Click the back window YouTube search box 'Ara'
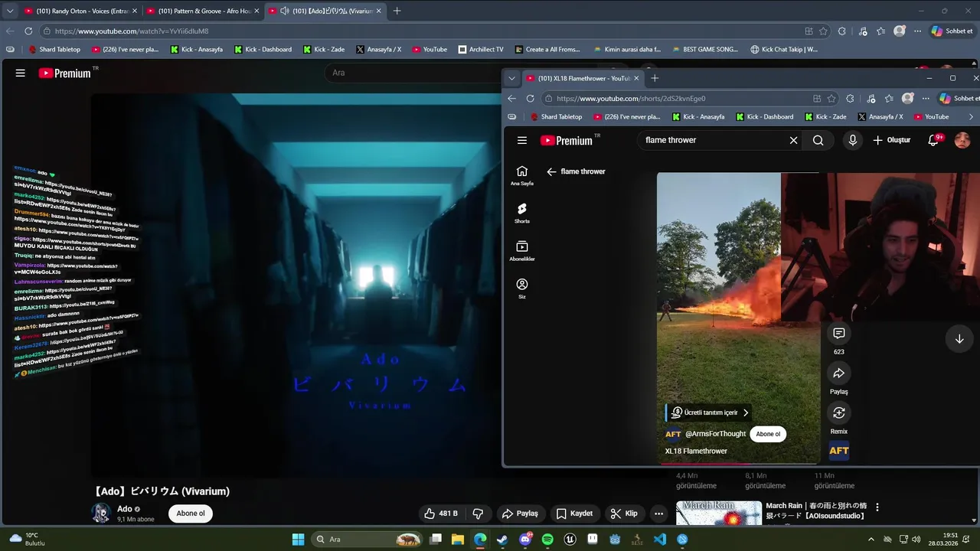Viewport: 980px width, 551px height. (413, 73)
